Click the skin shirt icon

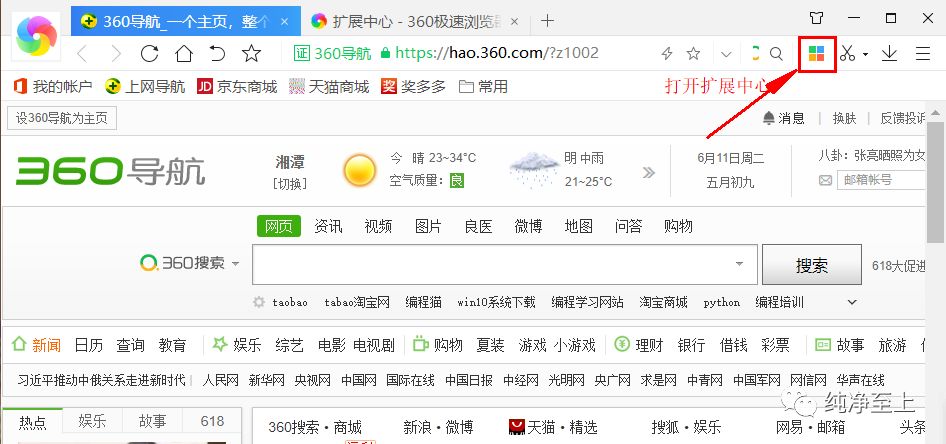pyautogui.click(x=816, y=18)
